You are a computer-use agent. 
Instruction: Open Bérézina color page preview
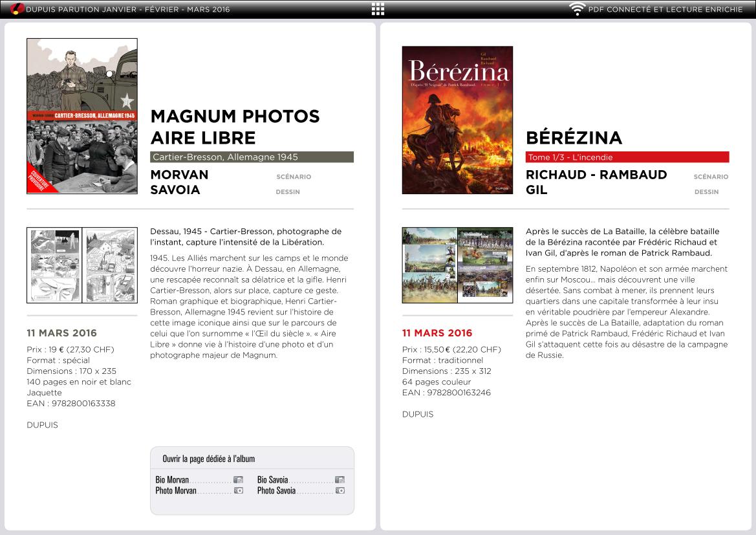click(457, 265)
